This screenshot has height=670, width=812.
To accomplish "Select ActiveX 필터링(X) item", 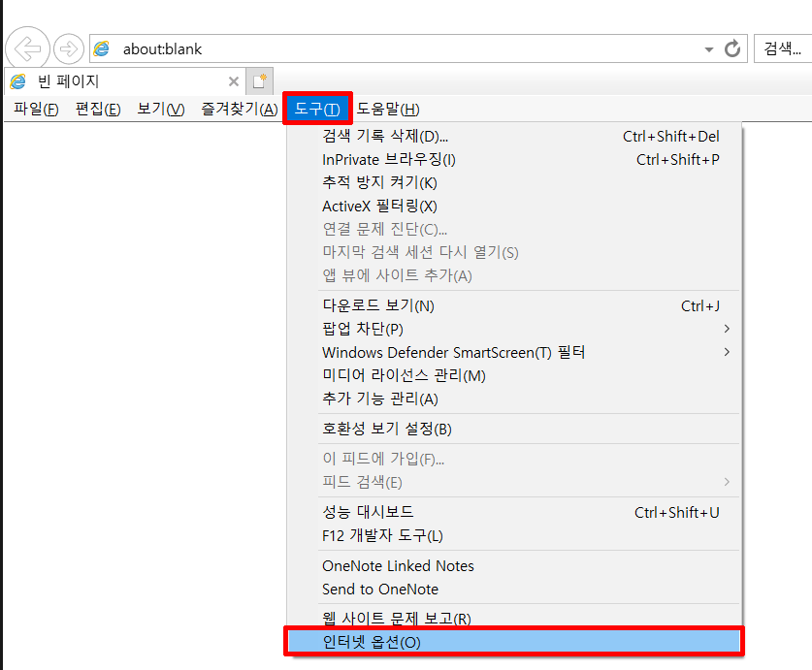I will [x=515, y=207].
